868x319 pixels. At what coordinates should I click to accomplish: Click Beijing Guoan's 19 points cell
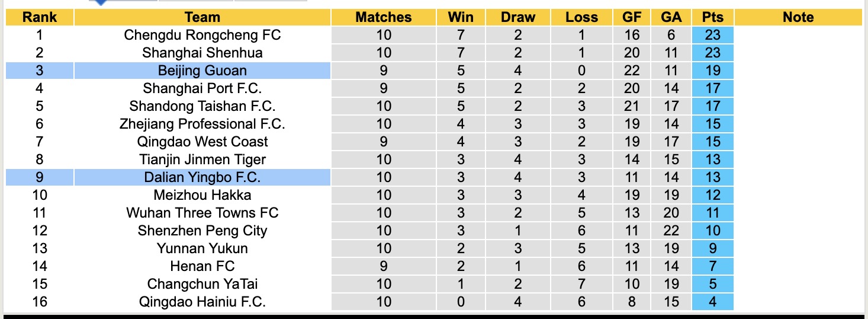point(712,71)
